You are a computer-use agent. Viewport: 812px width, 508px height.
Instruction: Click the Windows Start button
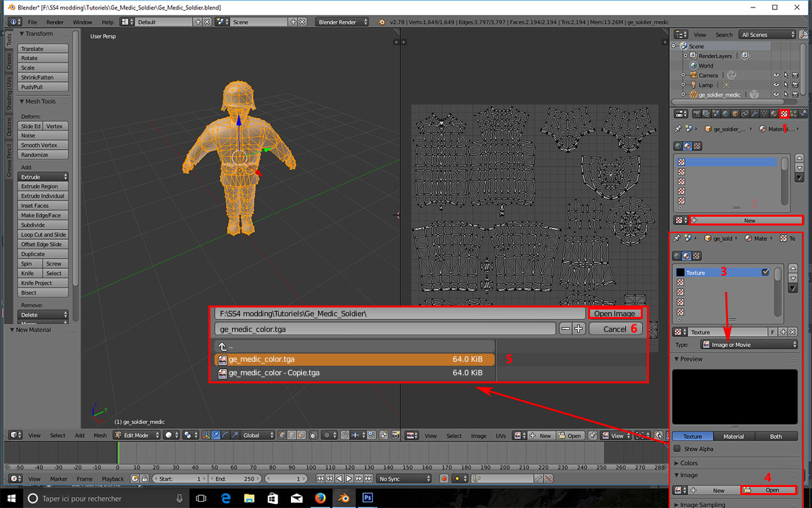10,499
